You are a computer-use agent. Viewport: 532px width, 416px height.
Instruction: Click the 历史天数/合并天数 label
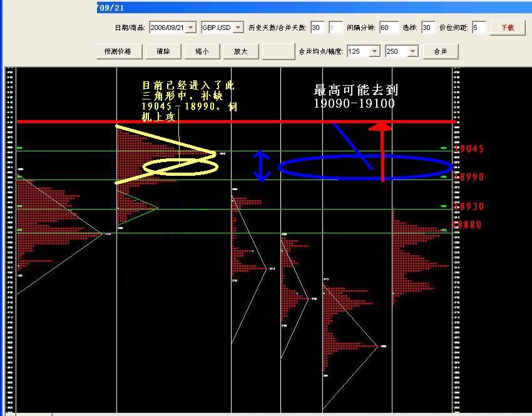[x=277, y=28]
